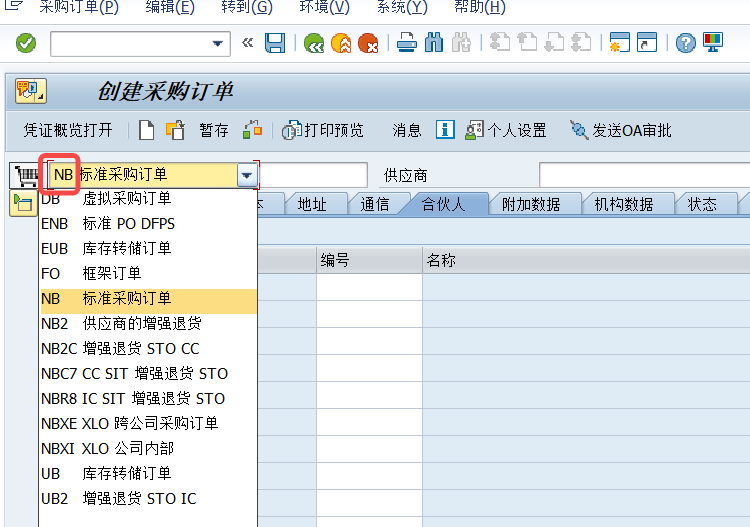Open the 编辑(E) menu

click(170, 7)
